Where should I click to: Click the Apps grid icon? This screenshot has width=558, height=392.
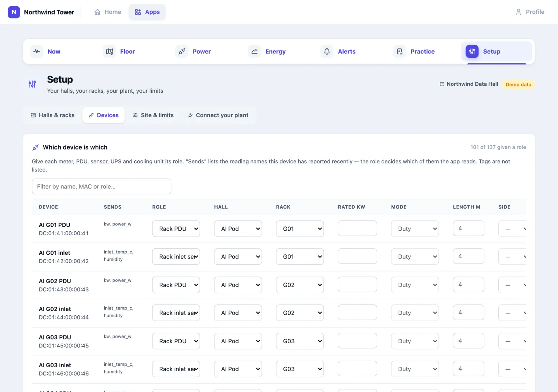tap(138, 12)
